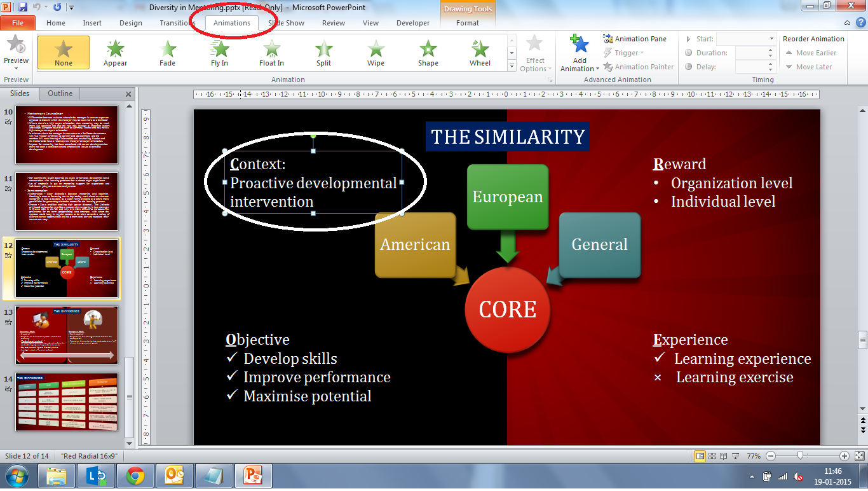
Task: Open the Start timing combo box
Action: 746,39
